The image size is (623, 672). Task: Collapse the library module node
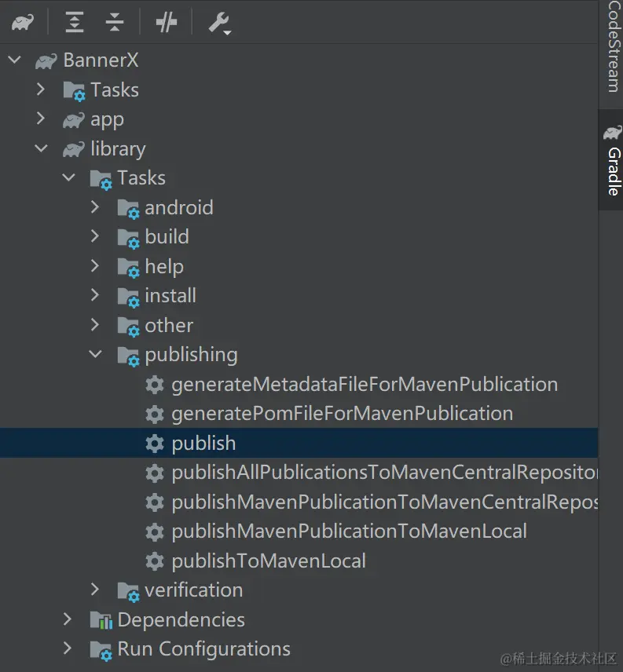tap(42, 149)
